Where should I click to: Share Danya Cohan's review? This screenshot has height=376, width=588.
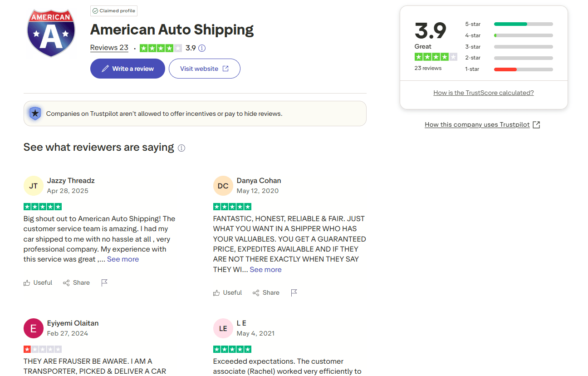pos(266,293)
